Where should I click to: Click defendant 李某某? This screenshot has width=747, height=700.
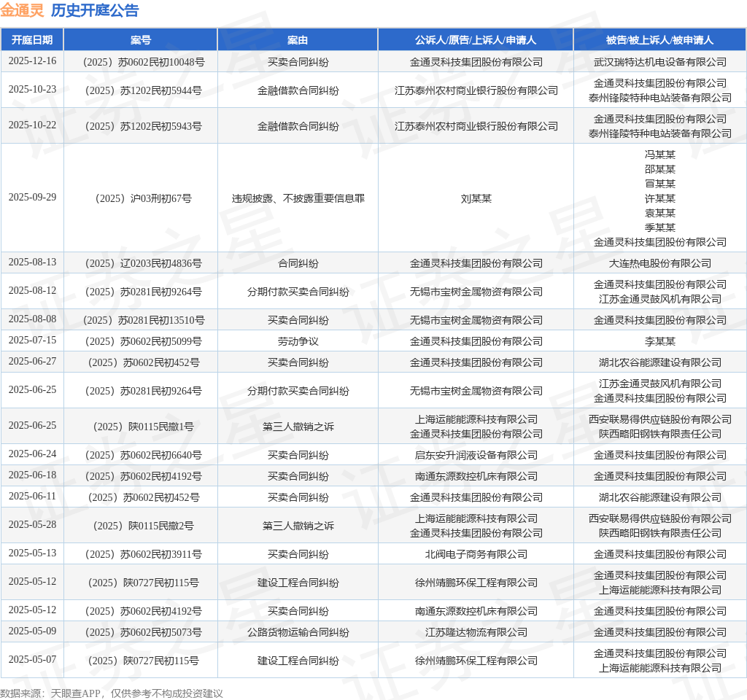point(659,341)
